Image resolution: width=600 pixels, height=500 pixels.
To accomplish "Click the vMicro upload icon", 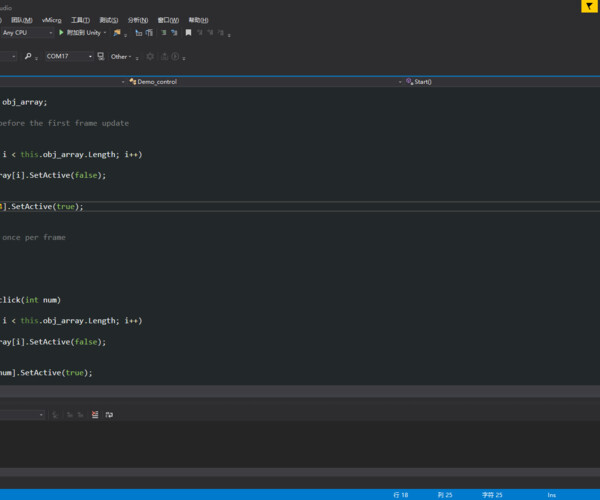I will click(x=164, y=56).
